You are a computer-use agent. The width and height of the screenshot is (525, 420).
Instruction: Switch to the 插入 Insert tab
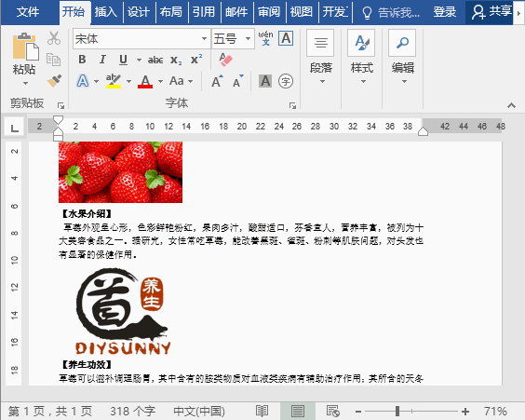point(105,12)
